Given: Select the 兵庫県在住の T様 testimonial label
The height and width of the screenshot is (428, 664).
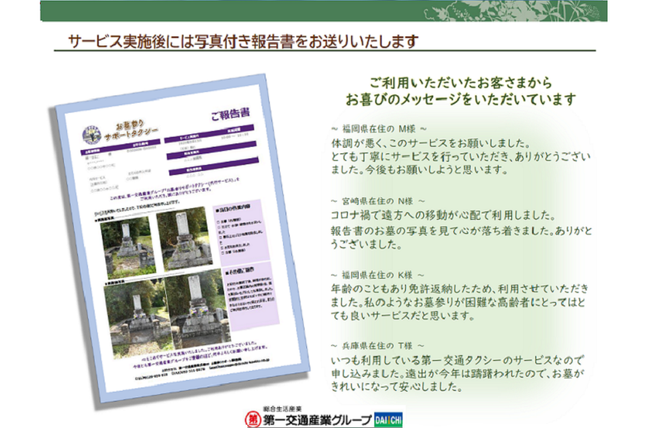Looking at the screenshot, I should (x=380, y=343).
